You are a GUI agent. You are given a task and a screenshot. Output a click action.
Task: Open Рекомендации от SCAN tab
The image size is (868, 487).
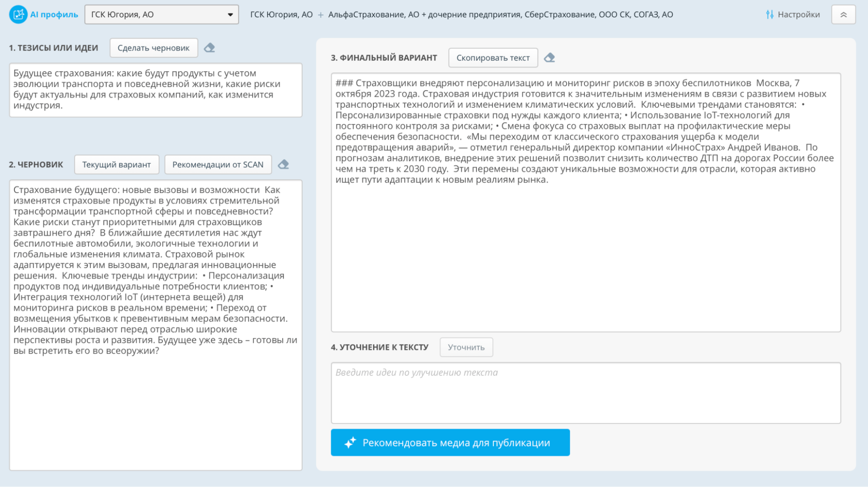218,164
